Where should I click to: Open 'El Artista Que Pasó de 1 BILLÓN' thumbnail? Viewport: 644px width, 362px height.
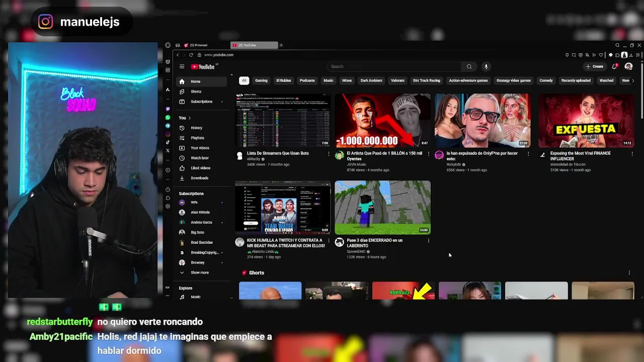point(382,120)
